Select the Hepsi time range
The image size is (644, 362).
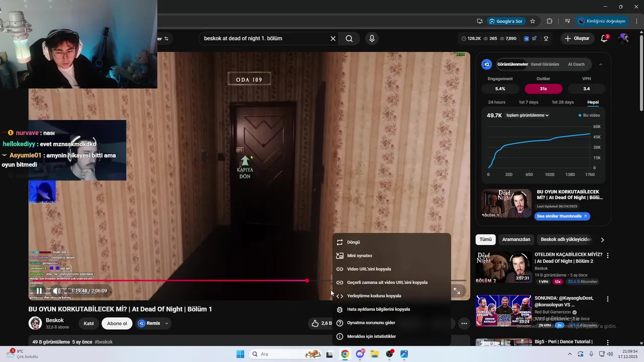pos(593,102)
